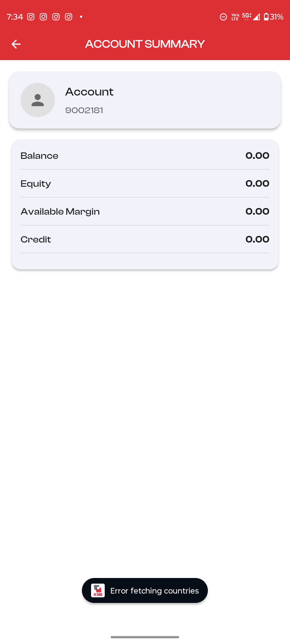Tap the Credit row label

(36, 240)
